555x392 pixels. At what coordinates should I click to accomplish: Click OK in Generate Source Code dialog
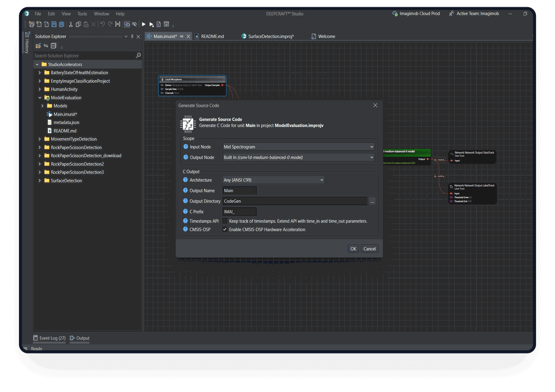pos(353,249)
